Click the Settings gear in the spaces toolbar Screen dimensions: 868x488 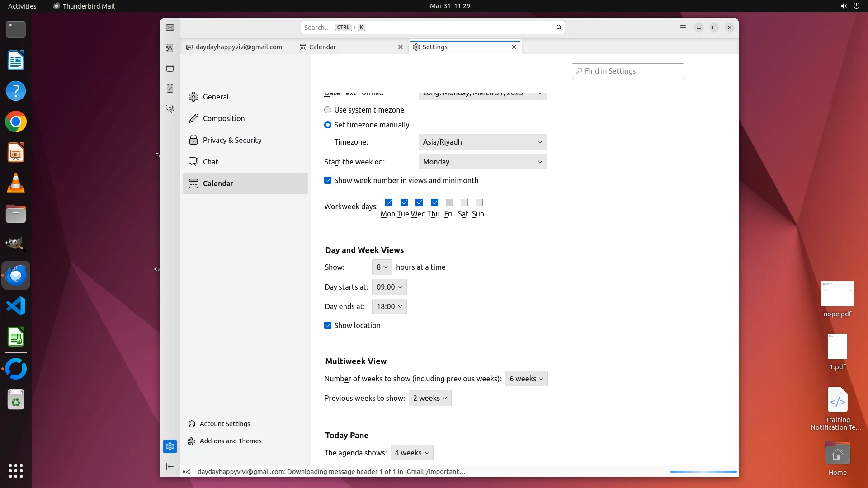170,446
